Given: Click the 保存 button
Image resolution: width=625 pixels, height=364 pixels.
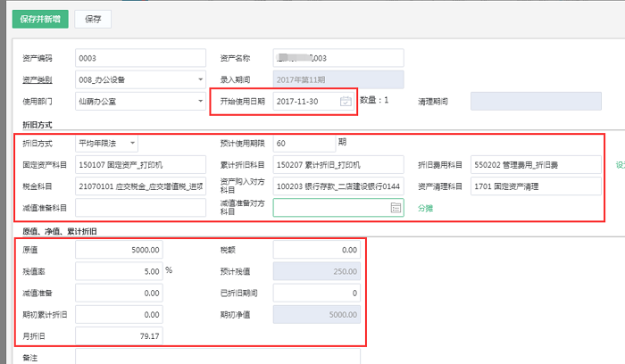Looking at the screenshot, I should (93, 18).
